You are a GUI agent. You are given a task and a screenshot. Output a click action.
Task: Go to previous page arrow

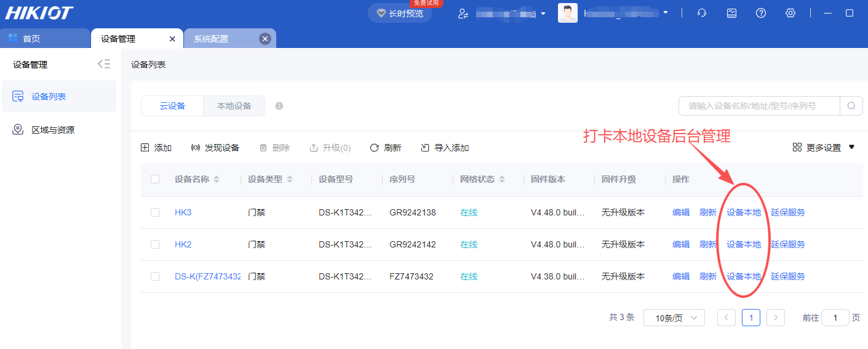coord(727,318)
